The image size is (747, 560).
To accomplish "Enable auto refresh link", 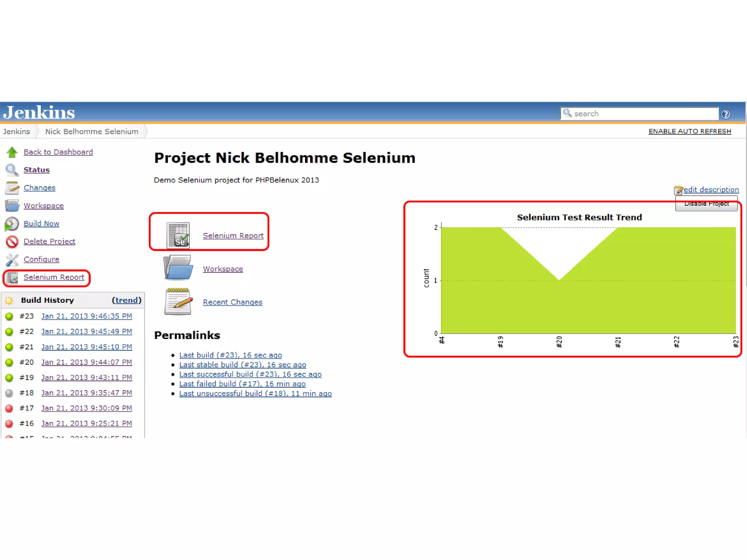I will tap(689, 131).
